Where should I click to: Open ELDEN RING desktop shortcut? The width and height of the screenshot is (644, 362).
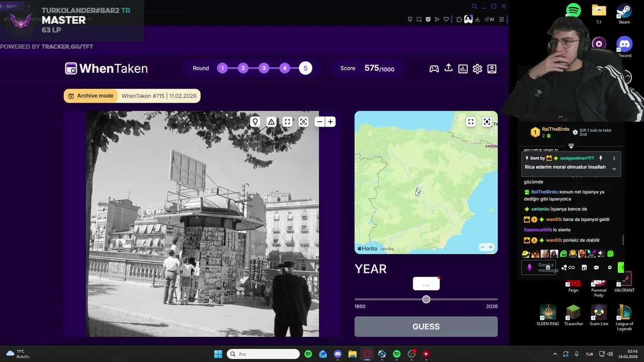pyautogui.click(x=548, y=315)
